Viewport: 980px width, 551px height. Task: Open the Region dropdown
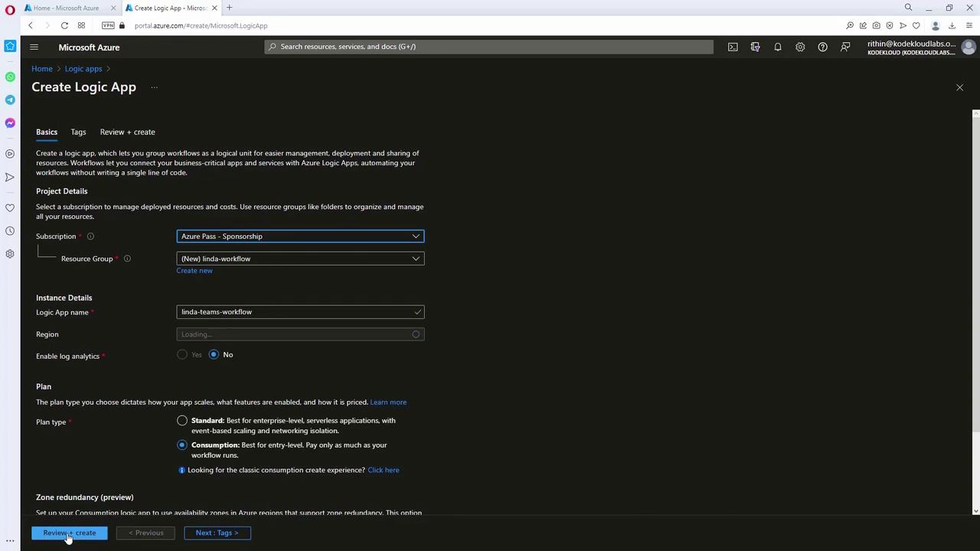coord(300,334)
